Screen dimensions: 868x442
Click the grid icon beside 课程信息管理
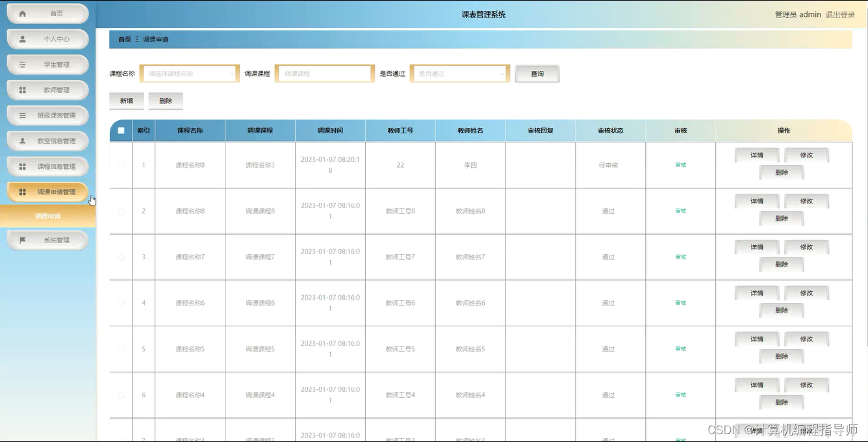coord(23,166)
